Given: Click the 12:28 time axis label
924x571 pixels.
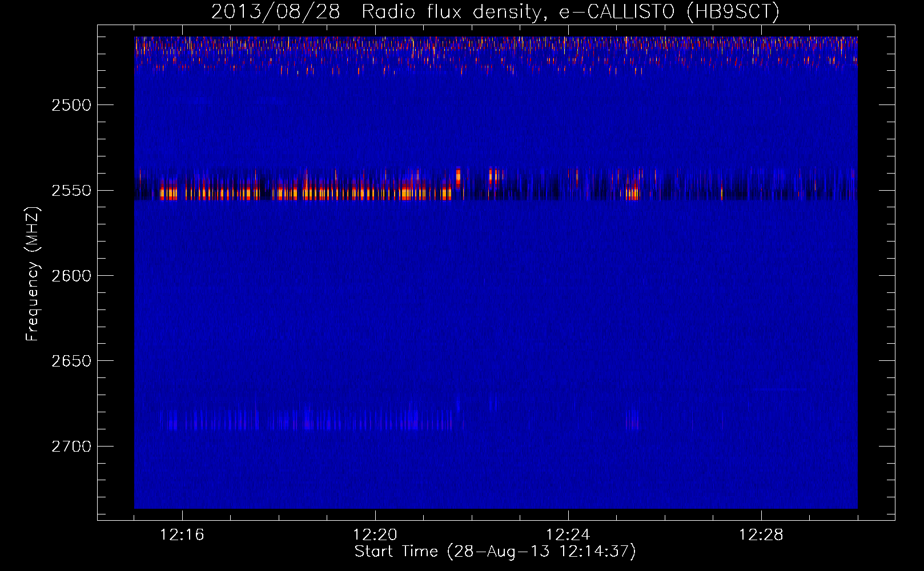Looking at the screenshot, I should (x=761, y=535).
